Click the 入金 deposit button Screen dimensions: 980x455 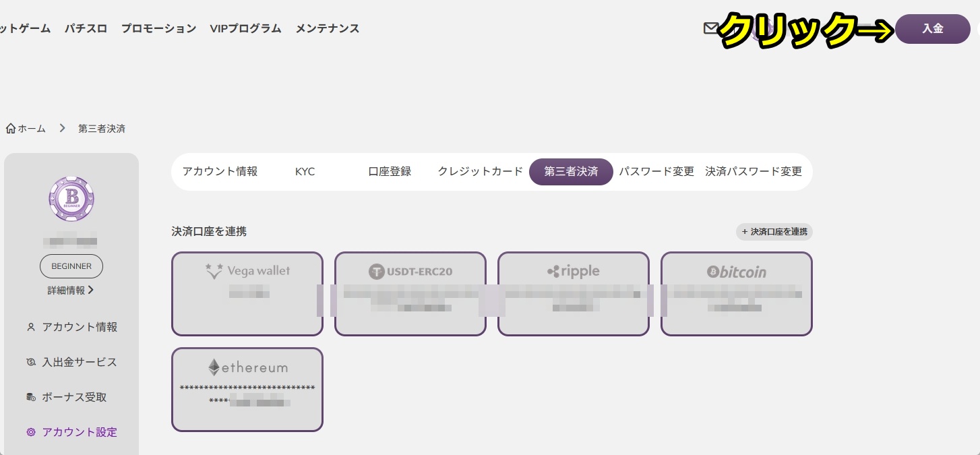[933, 29]
